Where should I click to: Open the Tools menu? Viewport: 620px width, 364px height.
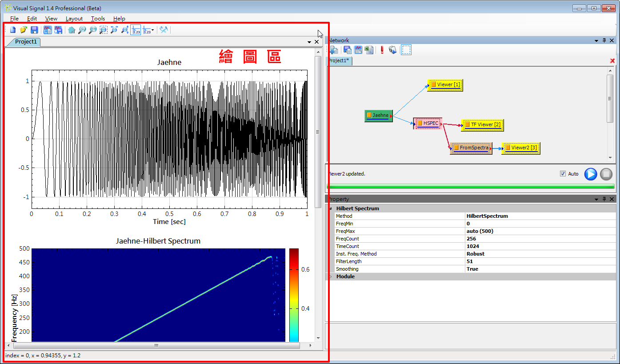pyautogui.click(x=98, y=19)
